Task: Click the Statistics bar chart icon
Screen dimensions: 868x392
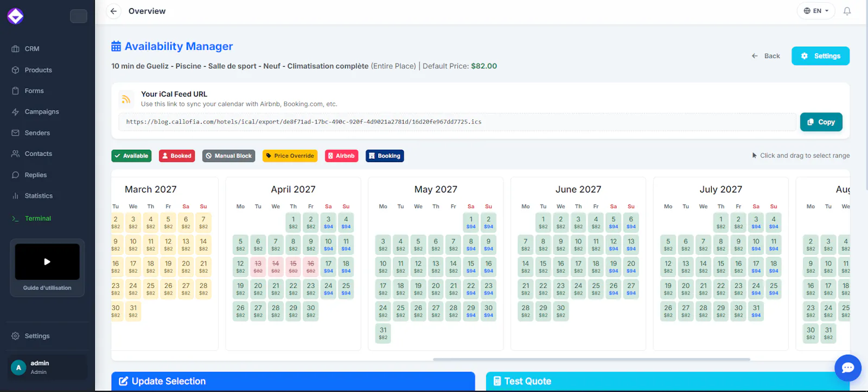Action: 15,196
